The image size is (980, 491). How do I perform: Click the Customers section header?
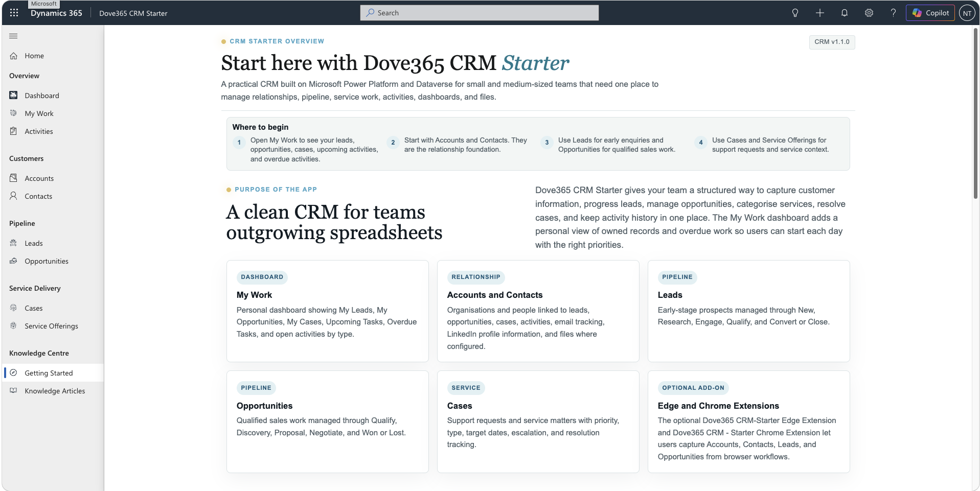point(27,158)
